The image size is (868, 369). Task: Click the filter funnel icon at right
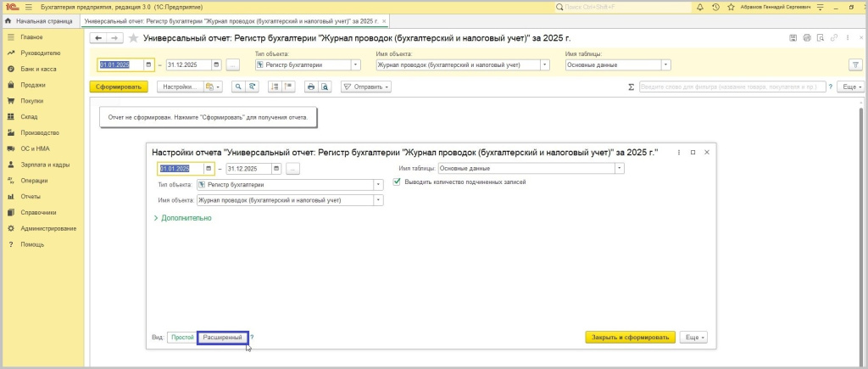[x=854, y=64]
